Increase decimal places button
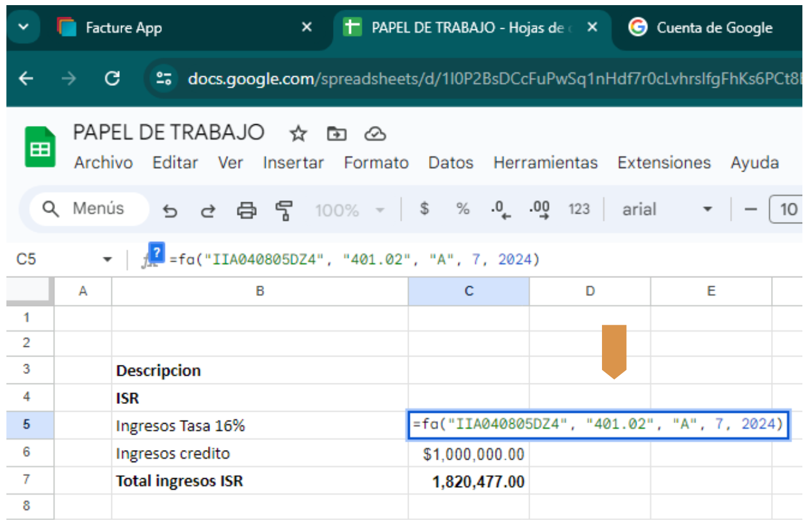Image resolution: width=812 pixels, height=530 pixels. [x=539, y=210]
